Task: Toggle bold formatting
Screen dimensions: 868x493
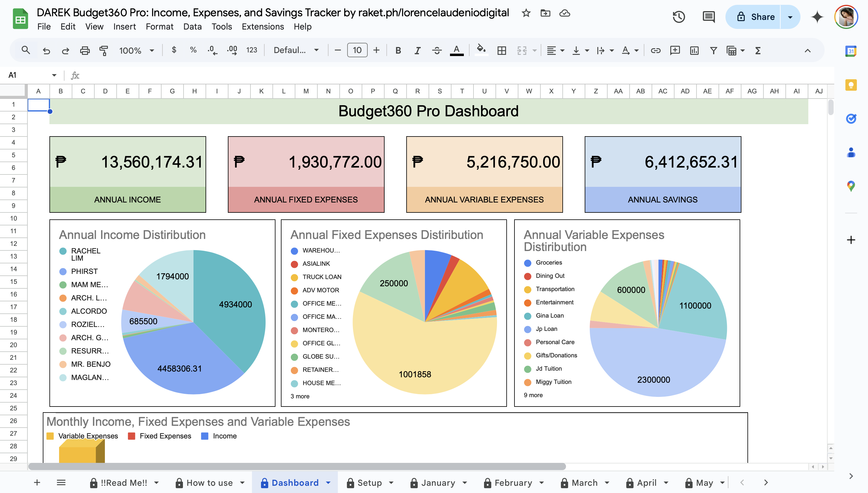Action: tap(398, 50)
